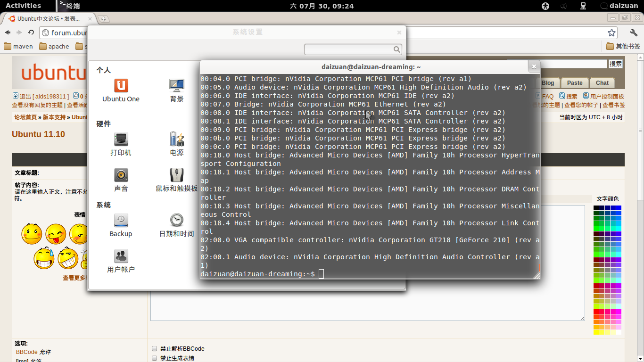This screenshot has width=644, height=362.
Task: Open the clock and calendar in top panel
Action: click(322, 6)
